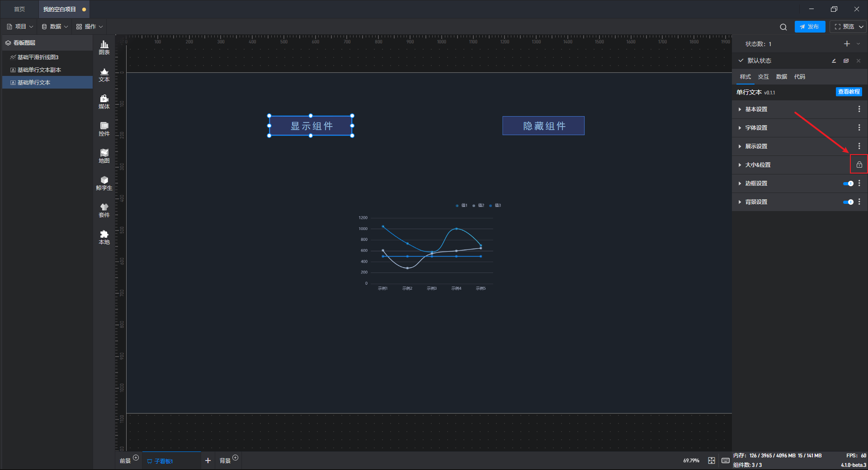This screenshot has height=470, width=868.
Task: Open the 预览 dropdown arrow
Action: (861, 27)
